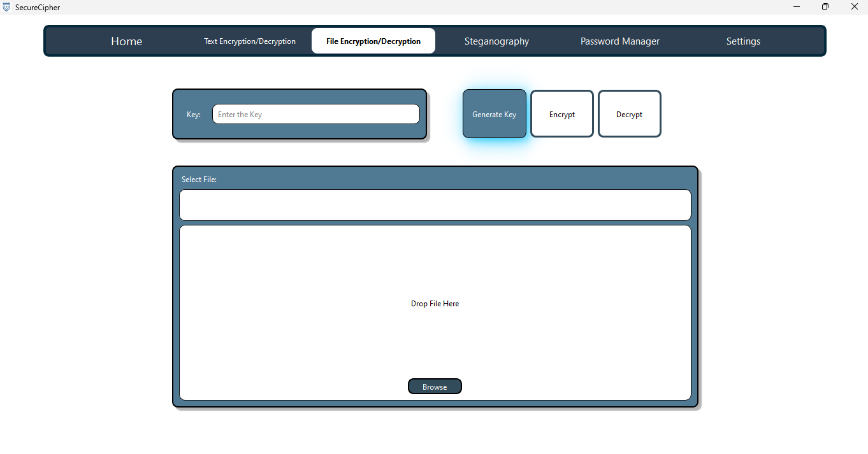Close the SecureCipher application window
868x454 pixels.
click(x=854, y=7)
